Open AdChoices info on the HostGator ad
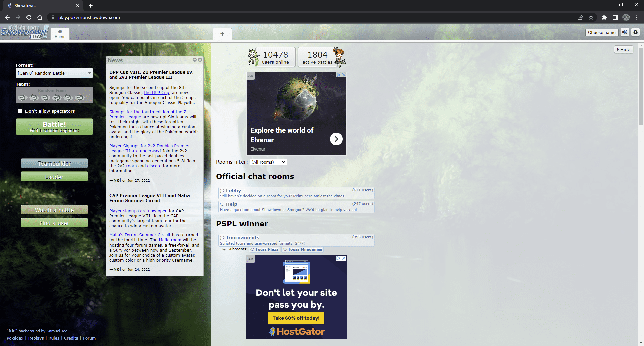 point(339,258)
